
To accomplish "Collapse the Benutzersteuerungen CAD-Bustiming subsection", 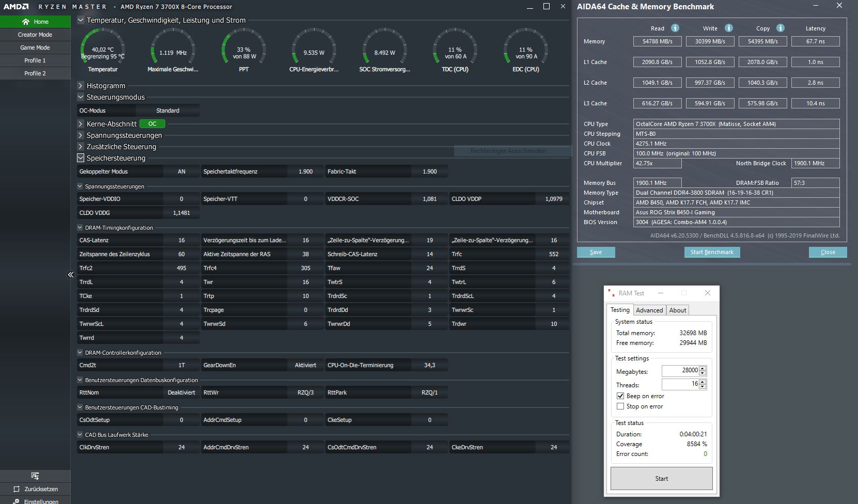I will click(80, 407).
